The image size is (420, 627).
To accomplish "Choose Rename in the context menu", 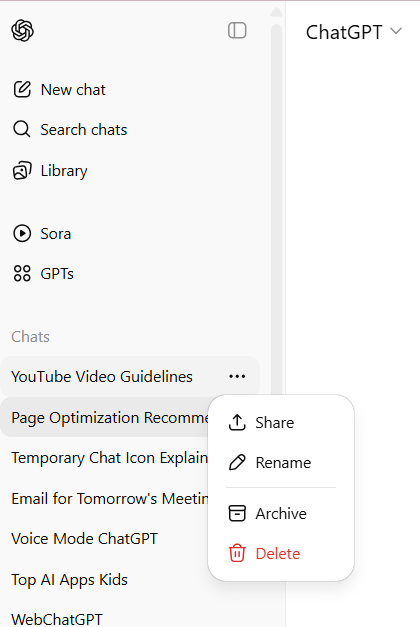I will (281, 463).
